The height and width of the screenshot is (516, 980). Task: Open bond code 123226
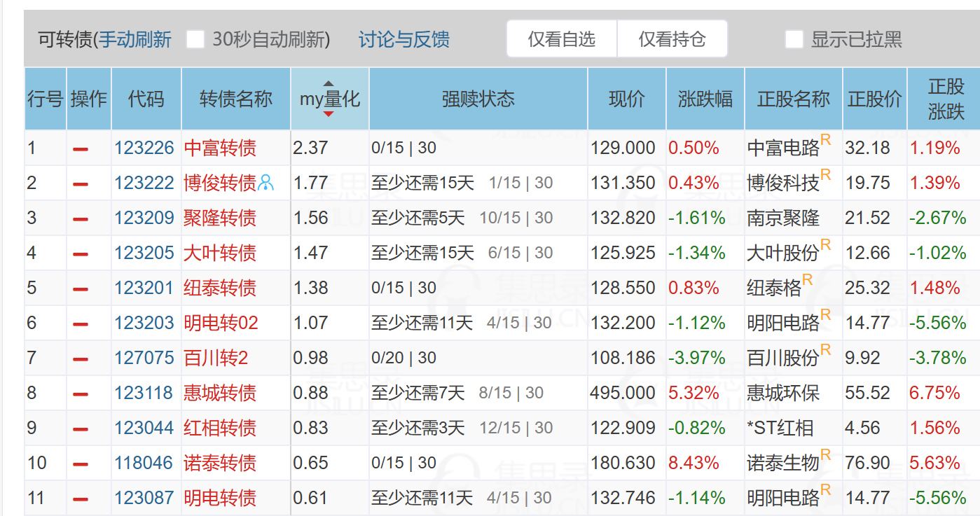point(144,148)
